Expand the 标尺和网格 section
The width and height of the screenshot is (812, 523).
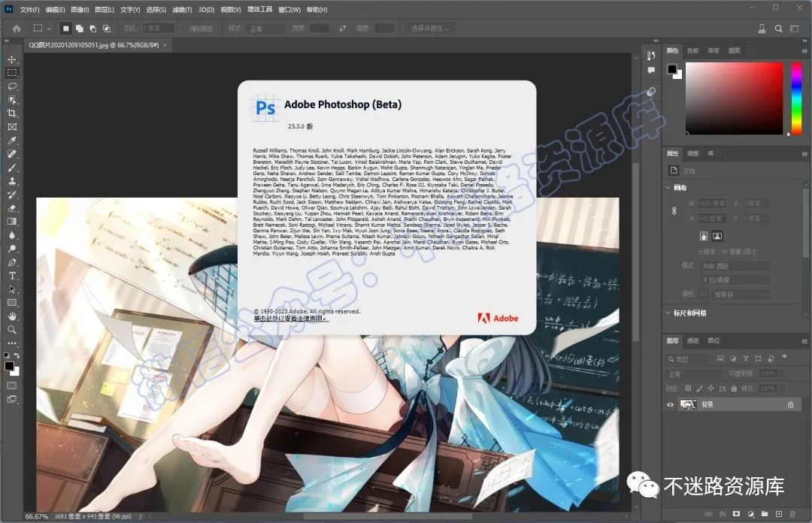tap(668, 313)
